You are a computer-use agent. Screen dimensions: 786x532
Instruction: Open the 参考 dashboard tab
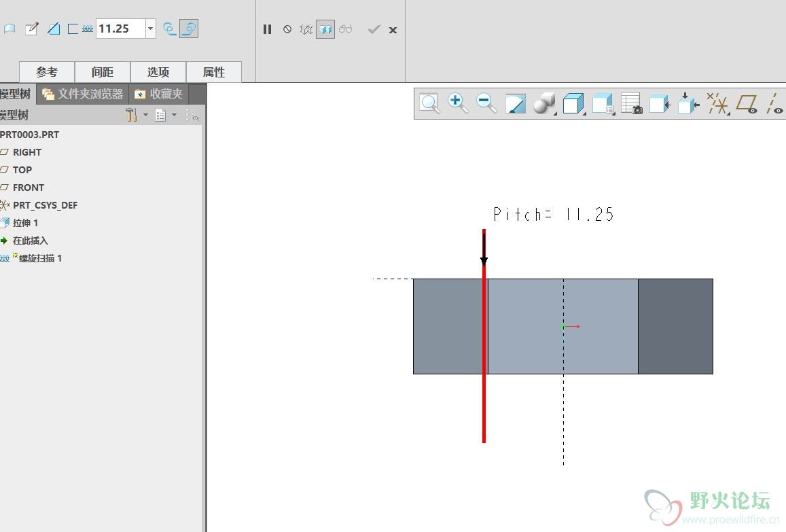47,72
